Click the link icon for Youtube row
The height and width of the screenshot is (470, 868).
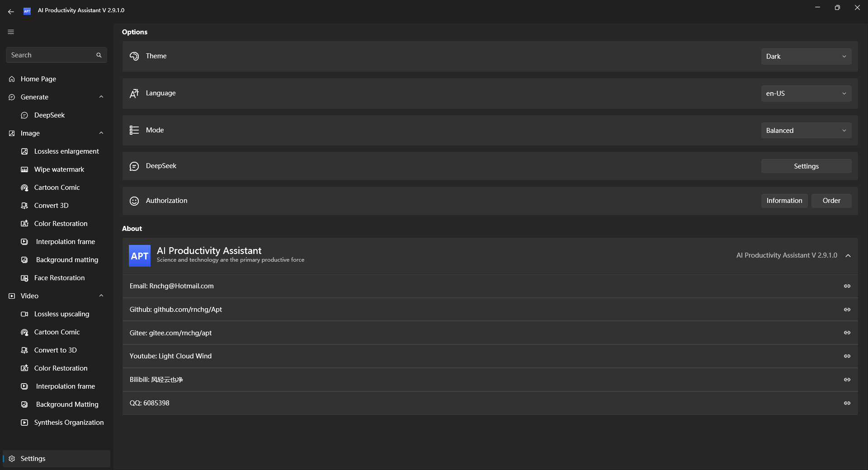[847, 356]
